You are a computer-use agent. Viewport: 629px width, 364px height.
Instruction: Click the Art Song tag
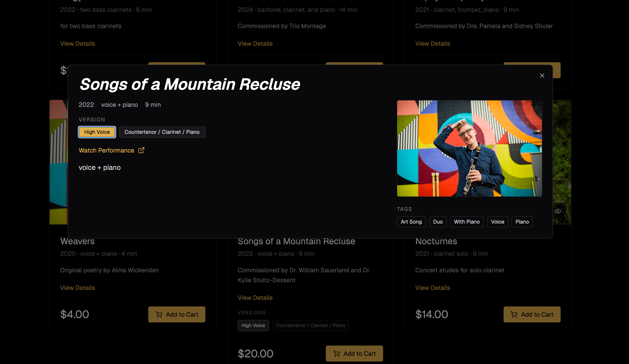(411, 222)
